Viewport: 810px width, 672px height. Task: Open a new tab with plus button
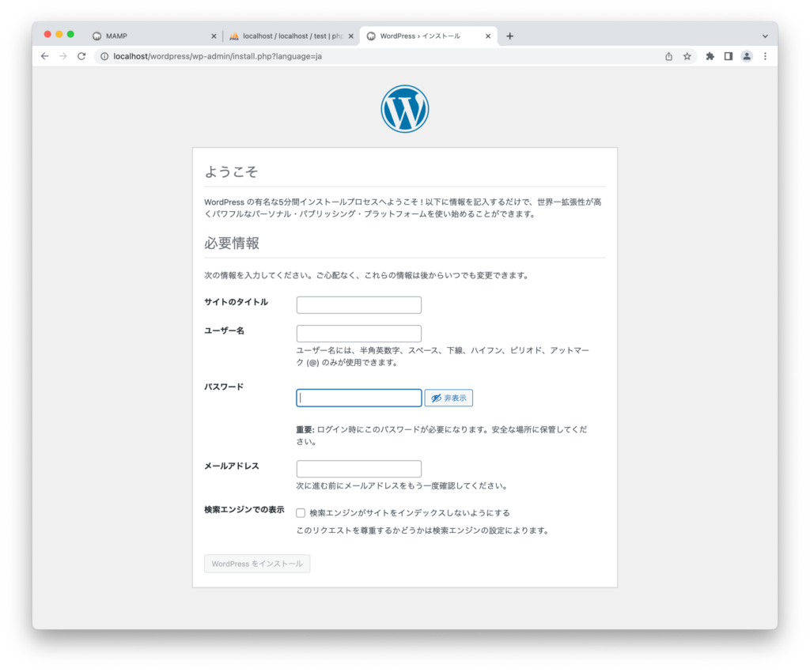509,36
